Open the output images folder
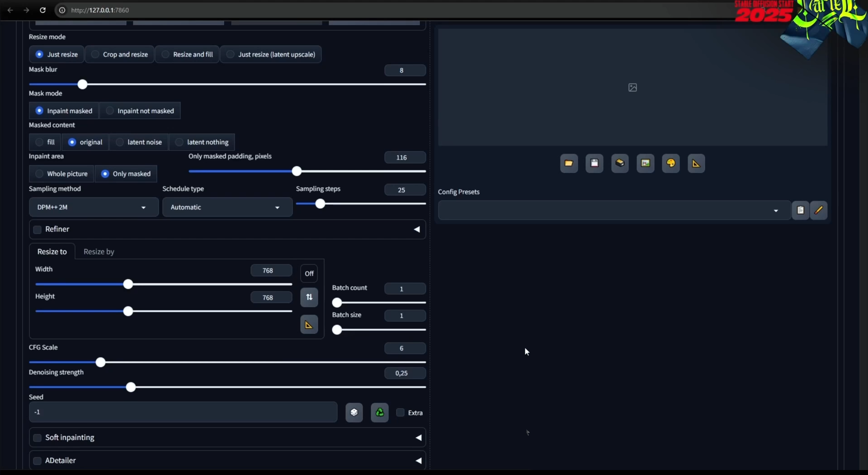Screen dimensions: 868x475 click(x=569, y=163)
